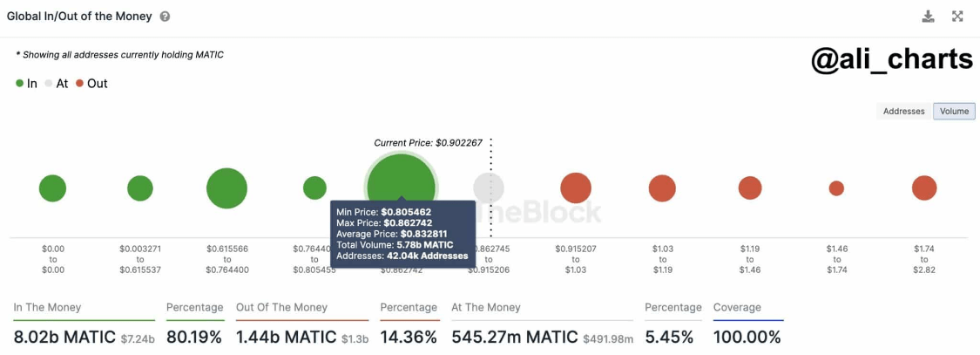Click the help question mark icon
This screenshot has height=355, width=980.
165,17
